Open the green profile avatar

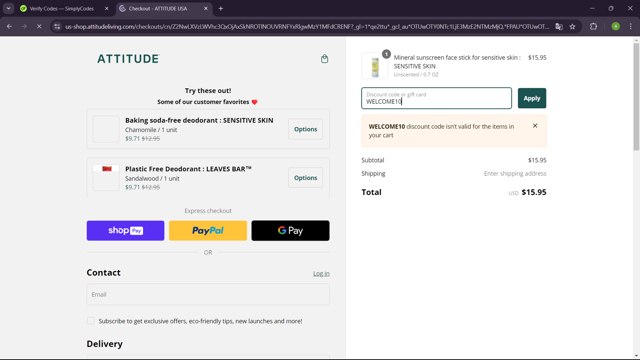(616, 27)
